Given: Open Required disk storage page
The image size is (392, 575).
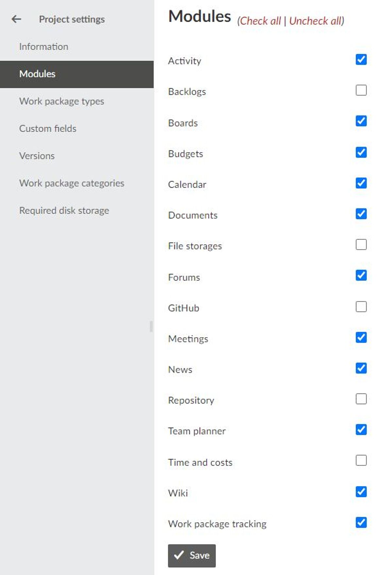Looking at the screenshot, I should coord(64,211).
